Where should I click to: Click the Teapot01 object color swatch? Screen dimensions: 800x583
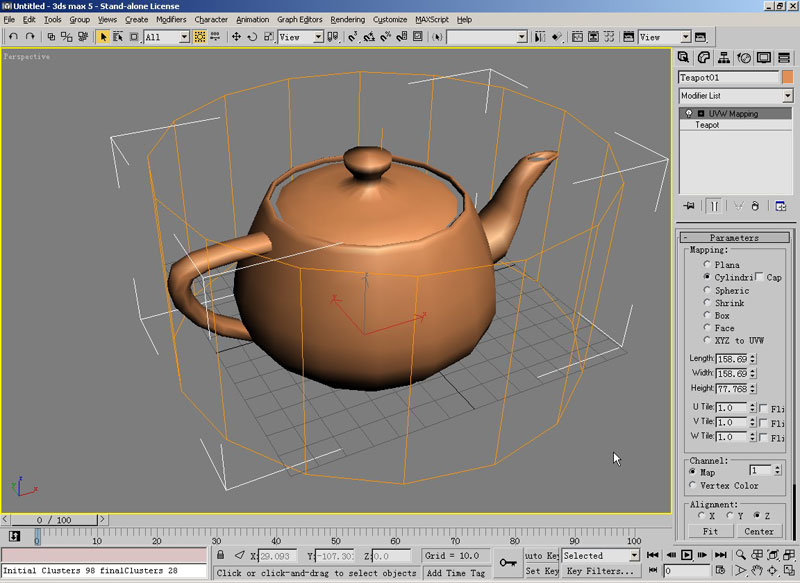[786, 77]
